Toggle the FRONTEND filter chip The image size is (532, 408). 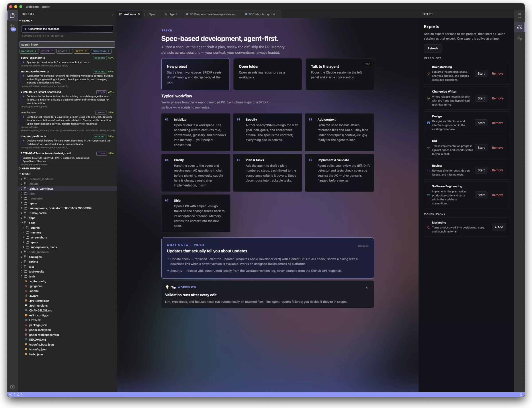[x=101, y=51]
